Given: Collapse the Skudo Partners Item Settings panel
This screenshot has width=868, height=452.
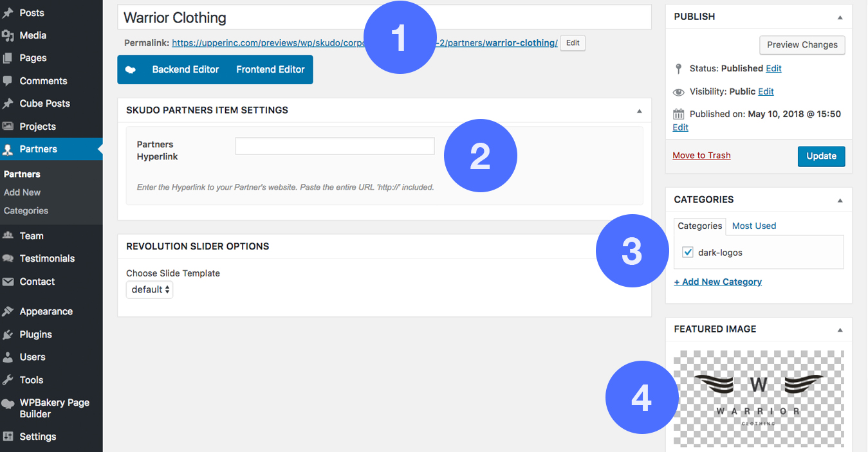Looking at the screenshot, I should coord(639,111).
